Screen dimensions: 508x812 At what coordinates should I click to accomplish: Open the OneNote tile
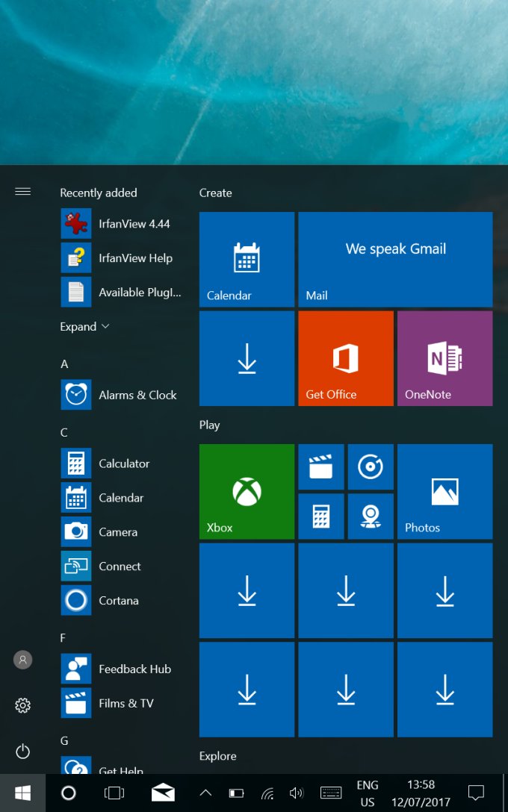pyautogui.click(x=444, y=358)
